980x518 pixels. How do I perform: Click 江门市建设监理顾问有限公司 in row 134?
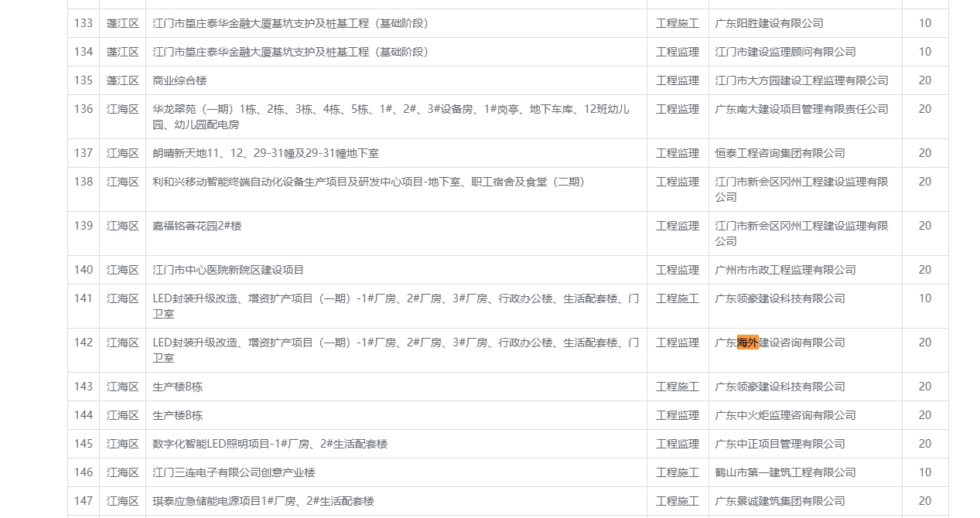786,52
